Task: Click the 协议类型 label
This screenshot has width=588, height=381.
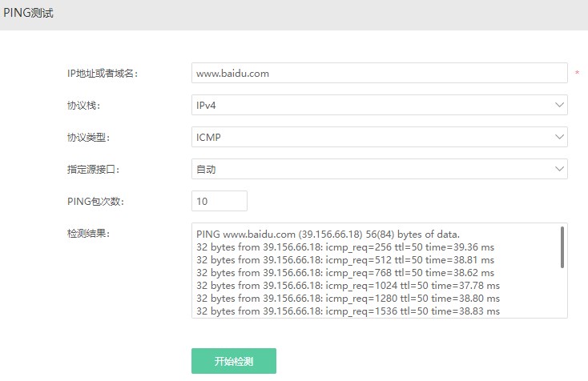Action: click(88, 138)
